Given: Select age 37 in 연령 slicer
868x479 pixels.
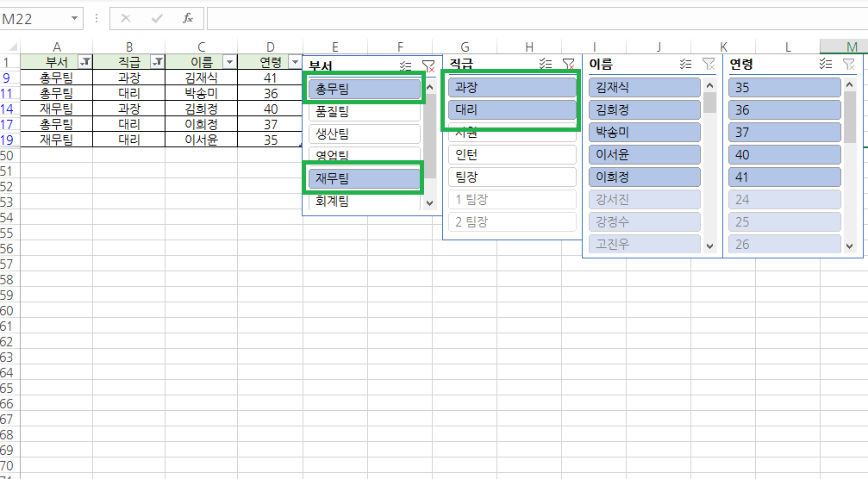Looking at the screenshot, I should pyautogui.click(x=784, y=132).
